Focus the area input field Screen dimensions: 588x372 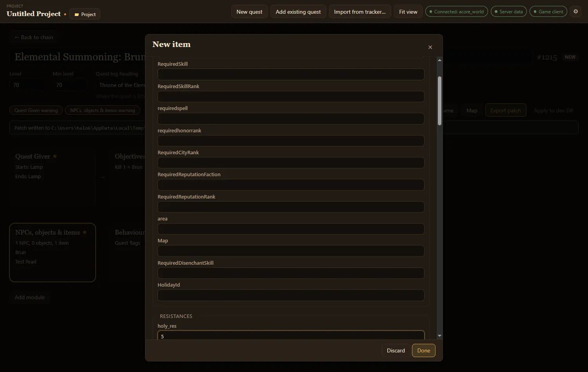pyautogui.click(x=291, y=229)
